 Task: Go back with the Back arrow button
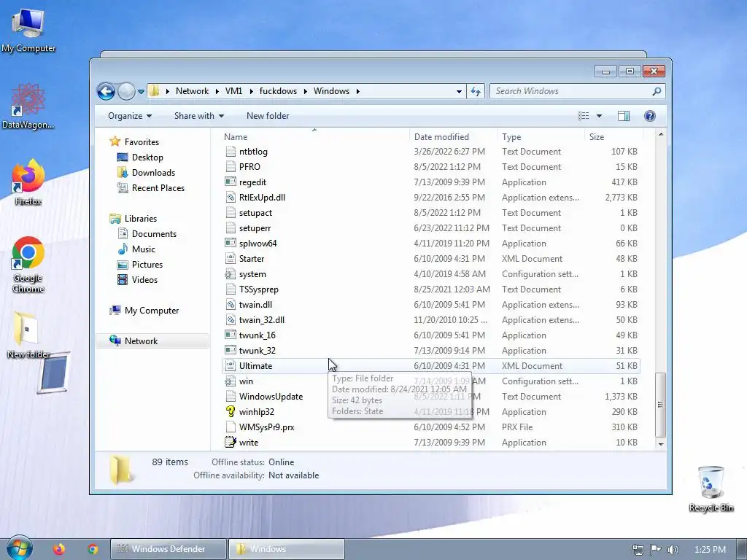[106, 91]
